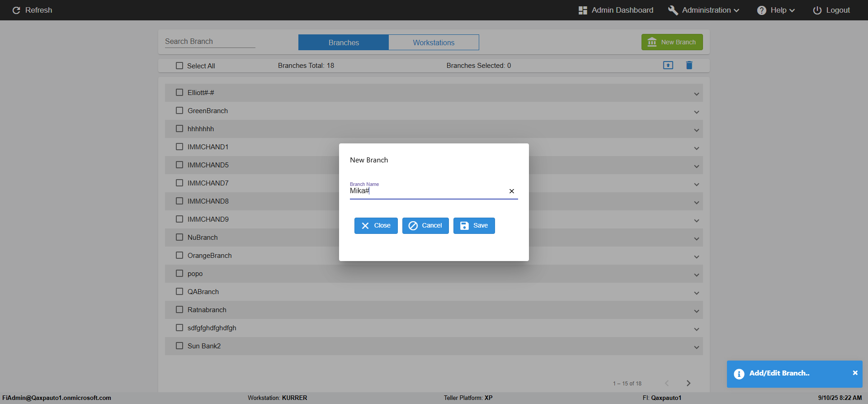868x404 pixels.
Task: Click the OrangeBranch name text
Action: [210, 256]
